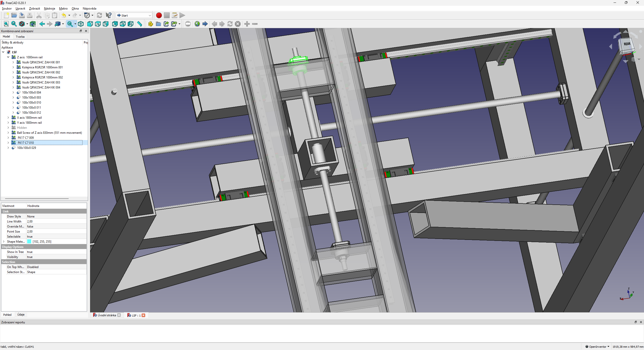The height and width of the screenshot is (350, 644).
Task: Switch to isometric view icon
Action: [81, 24]
